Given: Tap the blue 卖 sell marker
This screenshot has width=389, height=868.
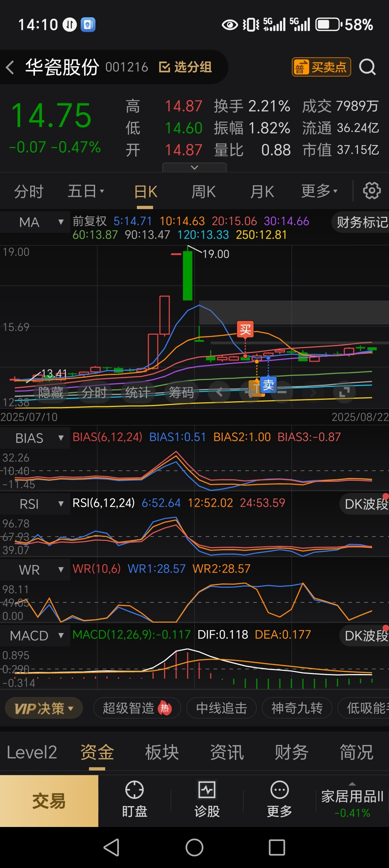Looking at the screenshot, I should (x=268, y=385).
